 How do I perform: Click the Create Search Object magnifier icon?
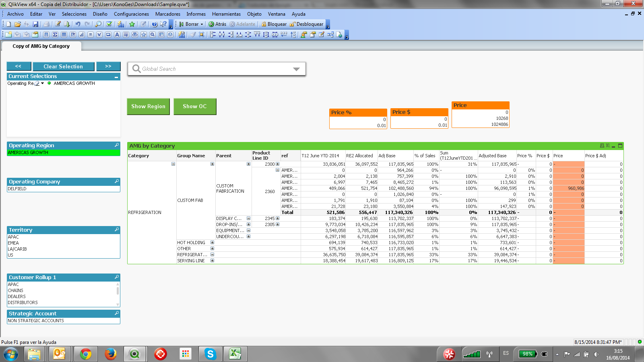coord(153,35)
